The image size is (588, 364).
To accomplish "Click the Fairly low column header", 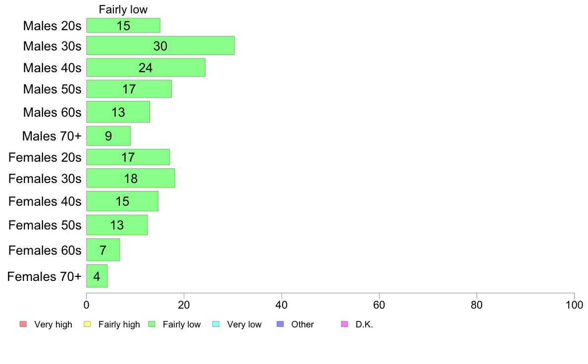I will coord(123,9).
